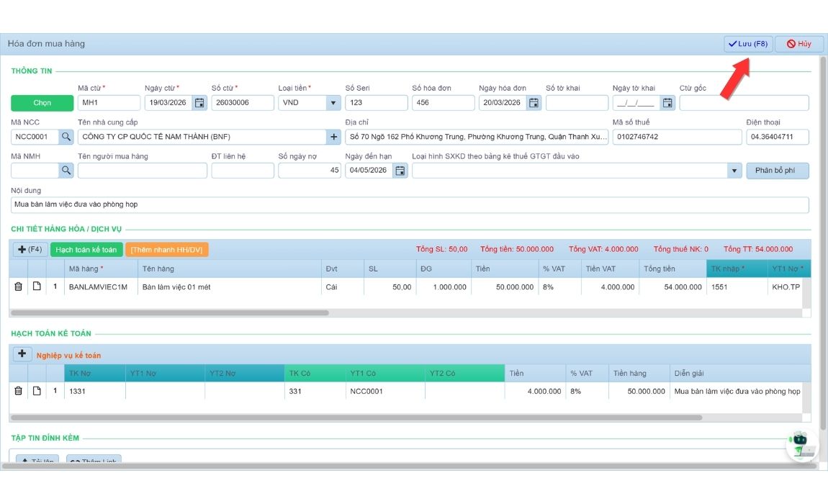
Task: Open the Ngày đến hạn calendar picker
Action: (400, 171)
